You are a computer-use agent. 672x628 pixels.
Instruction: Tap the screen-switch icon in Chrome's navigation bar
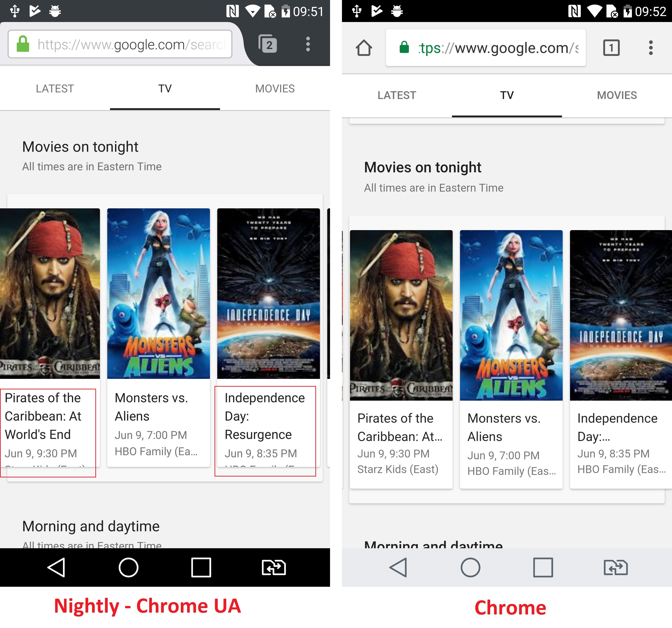(x=616, y=567)
